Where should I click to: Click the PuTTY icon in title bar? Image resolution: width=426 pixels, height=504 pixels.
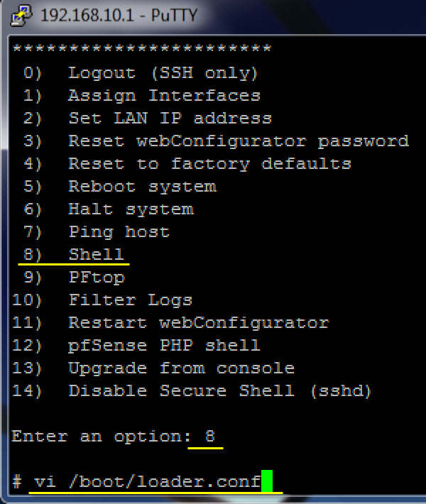coord(23,15)
